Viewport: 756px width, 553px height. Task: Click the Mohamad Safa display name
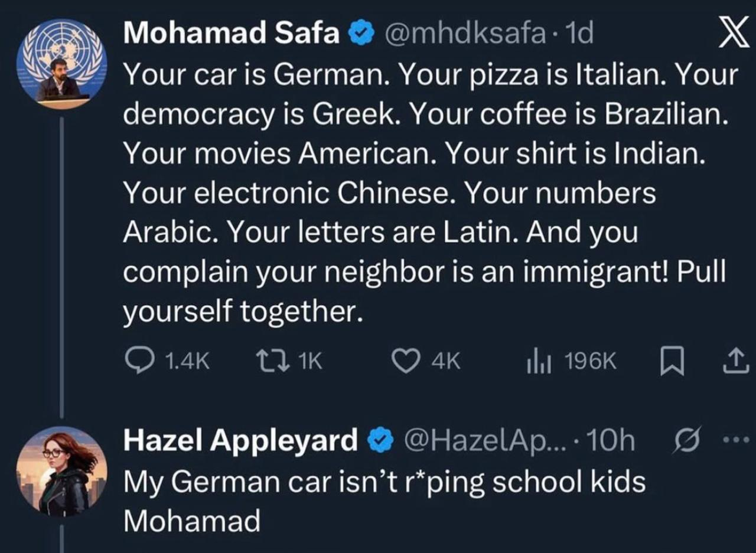[x=231, y=35]
